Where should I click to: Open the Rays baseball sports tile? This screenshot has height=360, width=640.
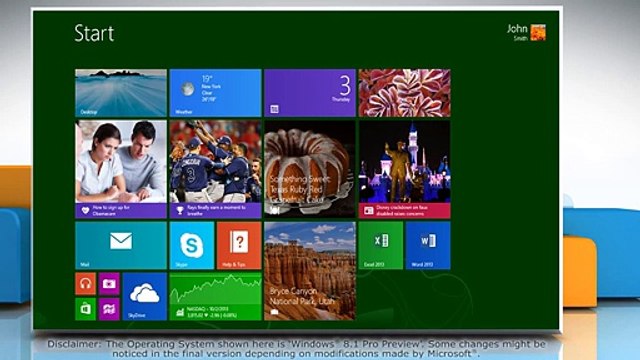click(215, 169)
